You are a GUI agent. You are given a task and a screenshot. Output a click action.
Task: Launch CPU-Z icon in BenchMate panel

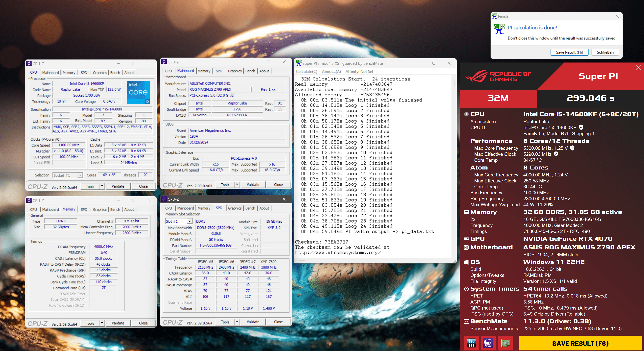coord(488,343)
